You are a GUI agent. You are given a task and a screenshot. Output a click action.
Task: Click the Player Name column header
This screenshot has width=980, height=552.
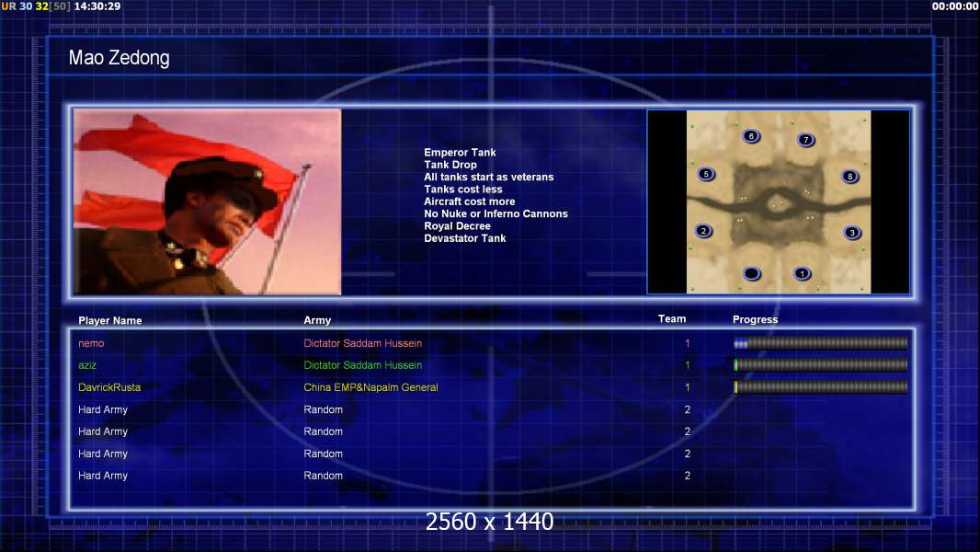[x=110, y=320]
